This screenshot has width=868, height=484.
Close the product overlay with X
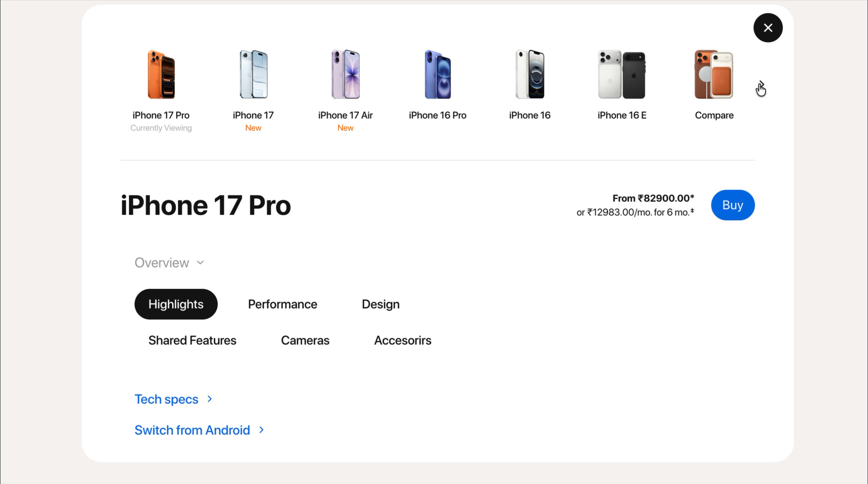(768, 28)
